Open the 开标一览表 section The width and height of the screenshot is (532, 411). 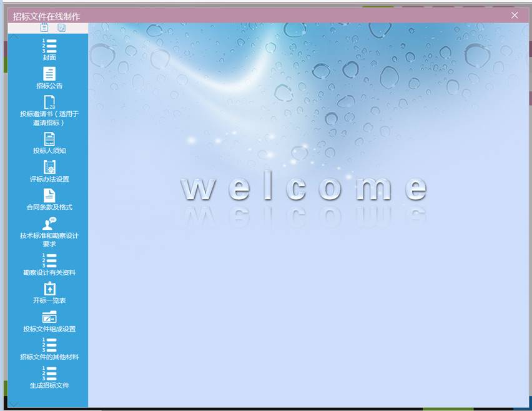pyautogui.click(x=49, y=292)
